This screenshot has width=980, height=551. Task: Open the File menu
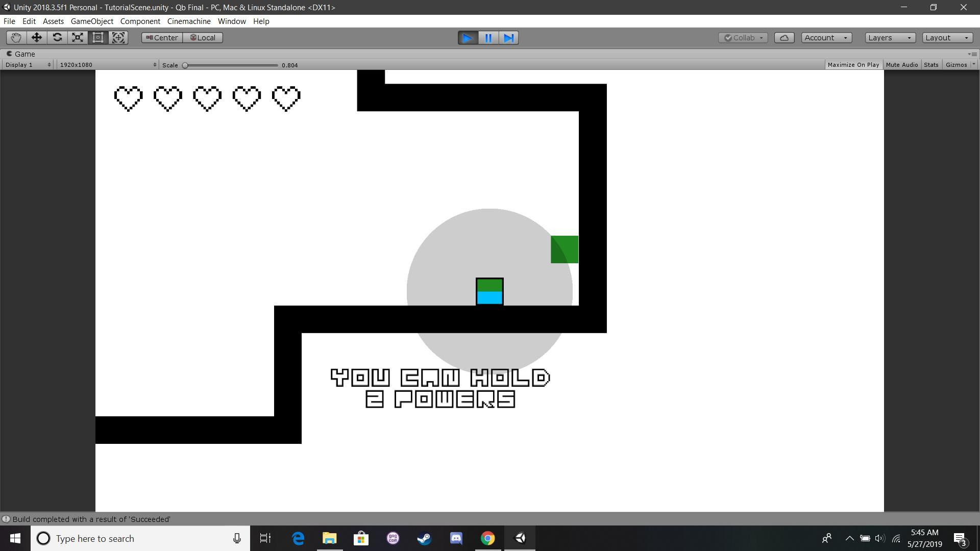pyautogui.click(x=9, y=21)
